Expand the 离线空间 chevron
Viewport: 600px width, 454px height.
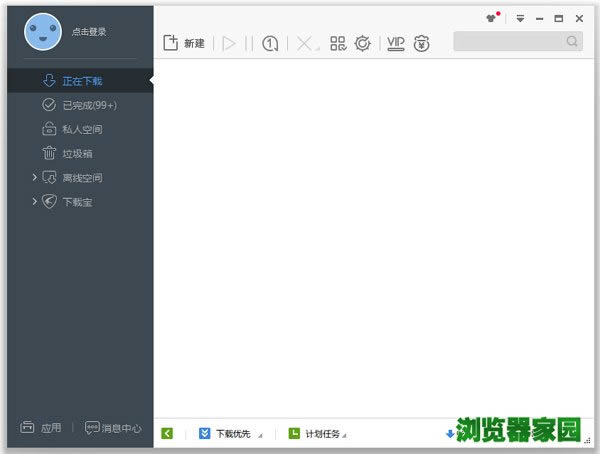[34, 177]
